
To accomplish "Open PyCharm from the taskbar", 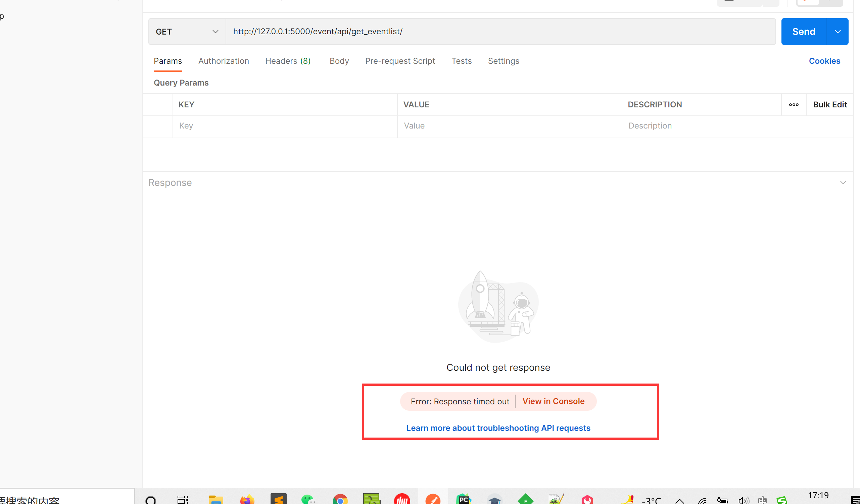I will pos(463,500).
